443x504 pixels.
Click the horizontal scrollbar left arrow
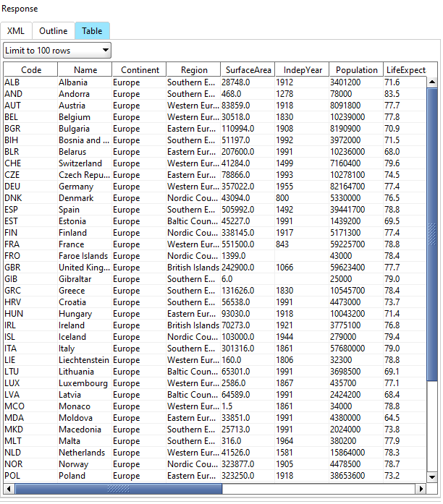[9, 489]
